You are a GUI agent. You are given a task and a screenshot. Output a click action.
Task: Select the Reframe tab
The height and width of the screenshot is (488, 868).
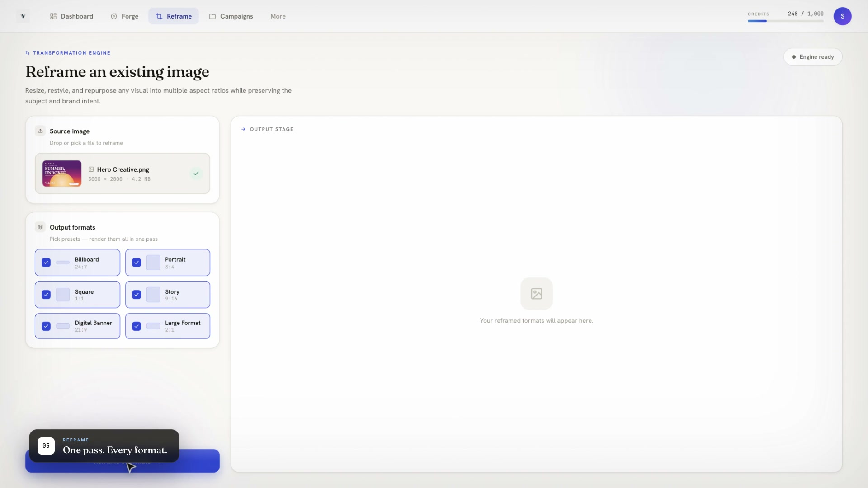[x=174, y=16]
